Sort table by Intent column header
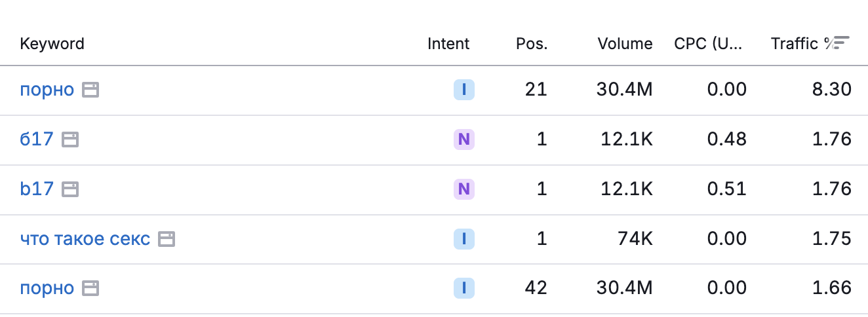The height and width of the screenshot is (317, 868). pyautogui.click(x=448, y=44)
